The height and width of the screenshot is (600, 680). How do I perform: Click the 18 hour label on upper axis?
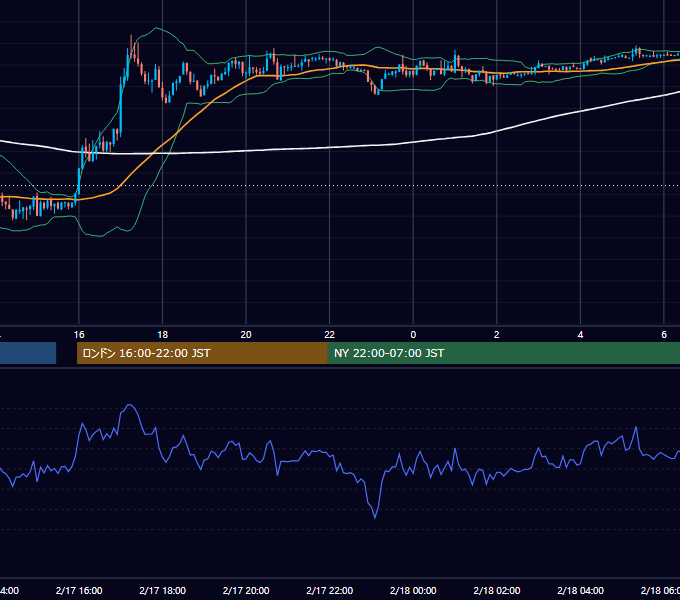click(x=162, y=335)
